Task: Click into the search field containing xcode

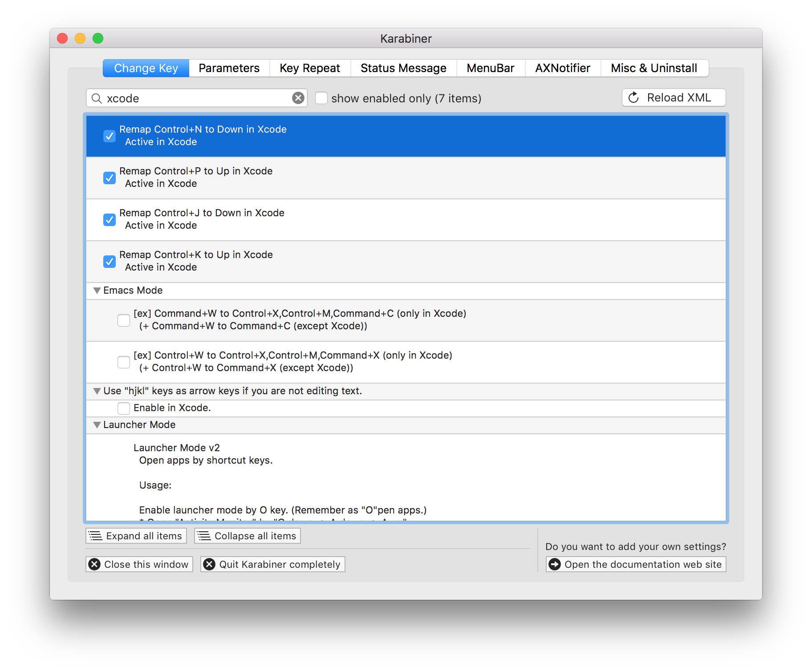Action: (x=197, y=98)
